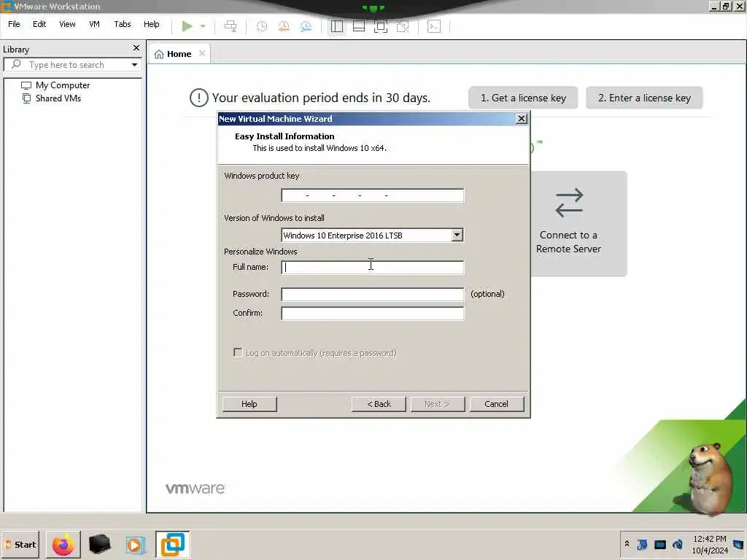This screenshot has width=747, height=560.
Task: Open the Start menu
Action: coord(20,544)
